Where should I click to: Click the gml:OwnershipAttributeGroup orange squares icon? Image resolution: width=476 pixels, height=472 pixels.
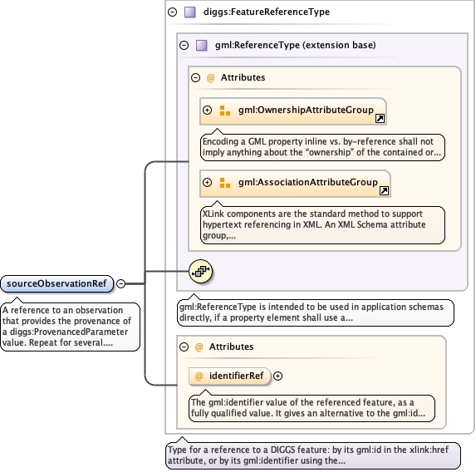224,111
